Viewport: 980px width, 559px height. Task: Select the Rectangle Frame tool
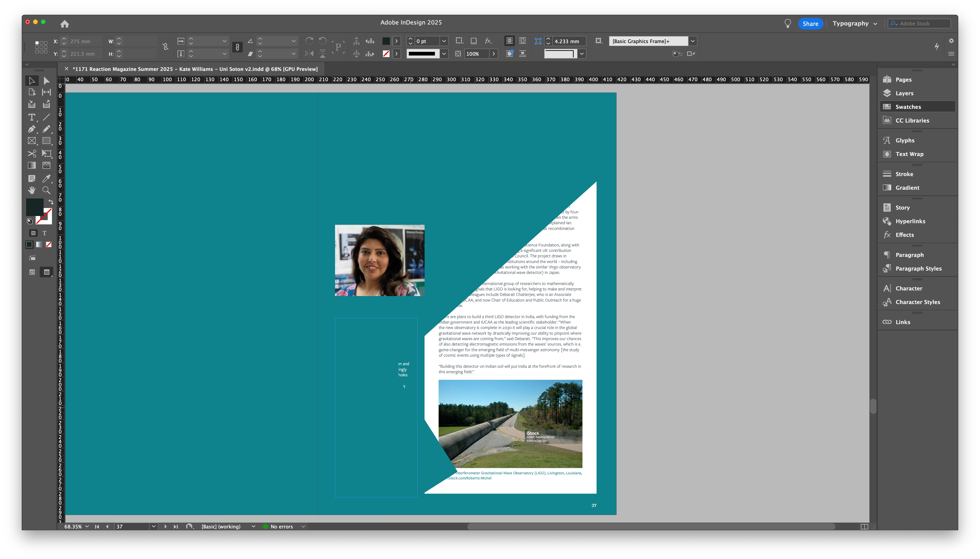click(32, 141)
